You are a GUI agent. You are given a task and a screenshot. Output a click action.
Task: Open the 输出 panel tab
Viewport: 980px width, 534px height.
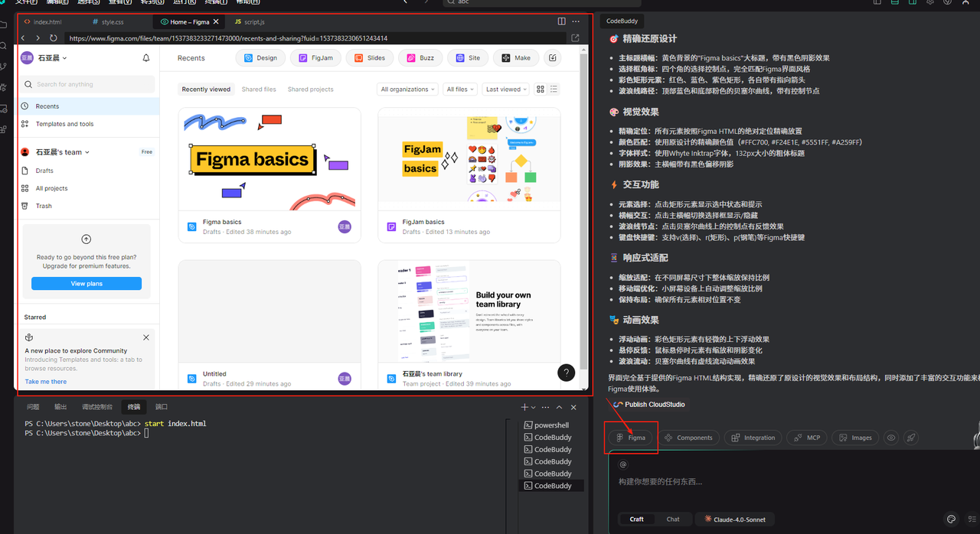click(x=60, y=407)
